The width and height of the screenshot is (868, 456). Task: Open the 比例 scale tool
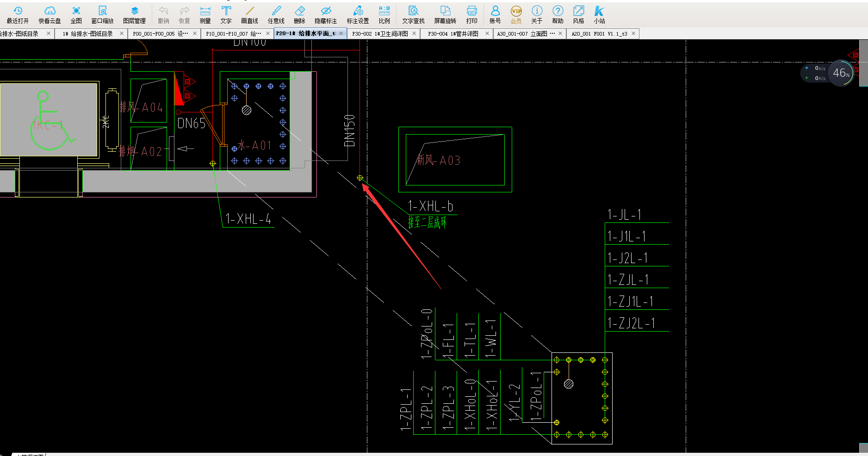pyautogui.click(x=384, y=15)
